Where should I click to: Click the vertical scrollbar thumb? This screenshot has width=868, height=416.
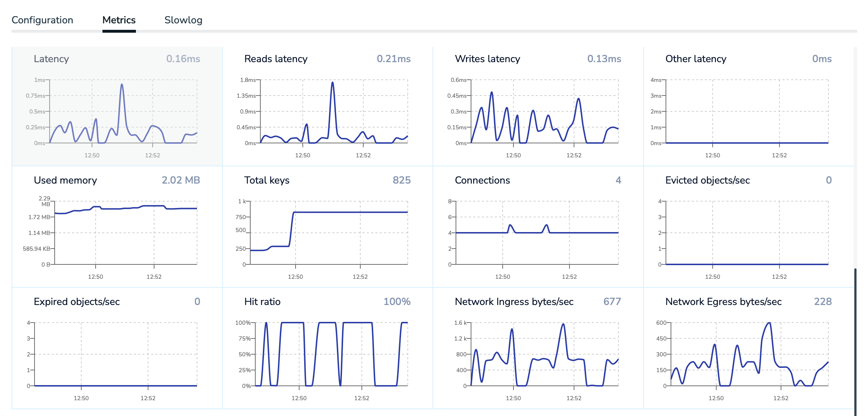tap(855, 341)
